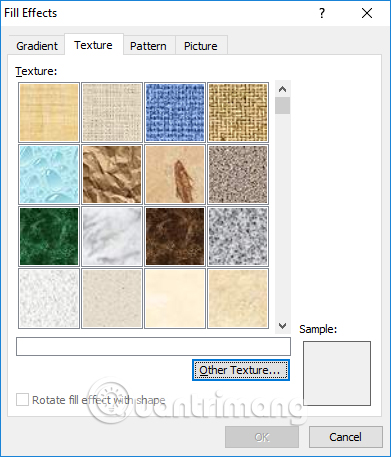Choose the light blue water droplets texture
391x457 pixels.
coord(49,174)
